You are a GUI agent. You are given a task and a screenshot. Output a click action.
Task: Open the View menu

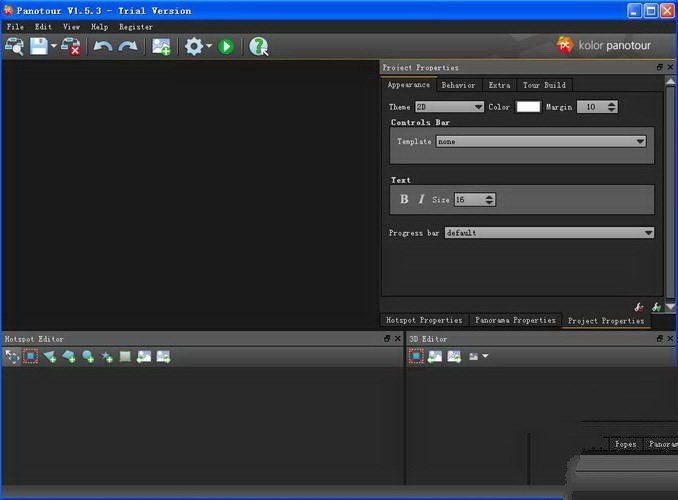[x=71, y=27]
